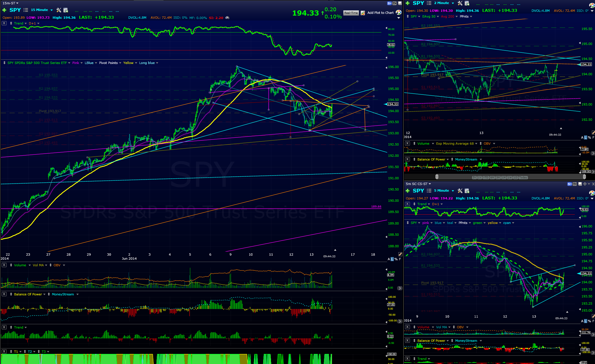Close the lower Trend pane on the 15-minute chart
This screenshot has height=364, width=595.
(4, 327)
